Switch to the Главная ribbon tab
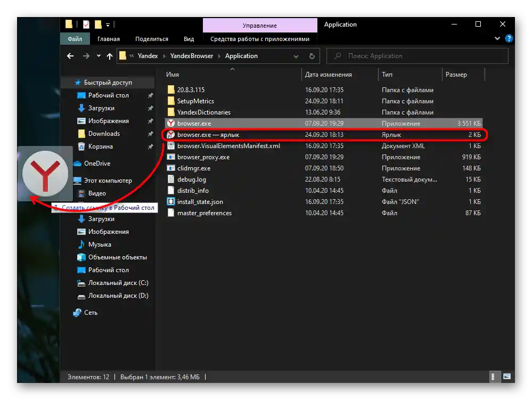The width and height of the screenshot is (532, 400). tap(109, 39)
